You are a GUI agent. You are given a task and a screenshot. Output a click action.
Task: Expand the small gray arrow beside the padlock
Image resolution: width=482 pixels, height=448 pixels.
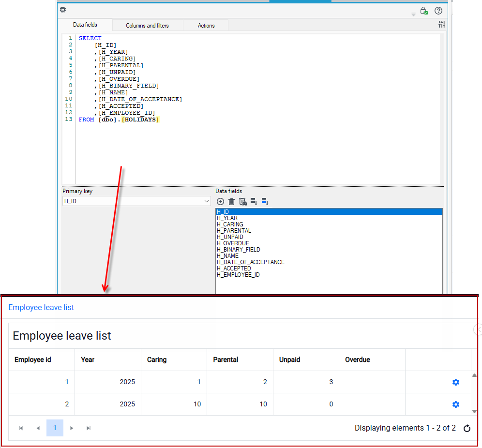413,15
